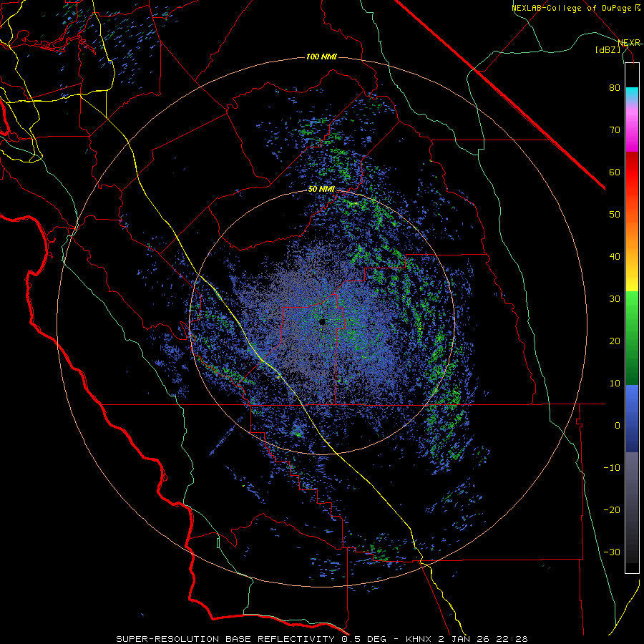Click the 20 value on the dBZ scale
The height and width of the screenshot is (644, 644).
[615, 341]
